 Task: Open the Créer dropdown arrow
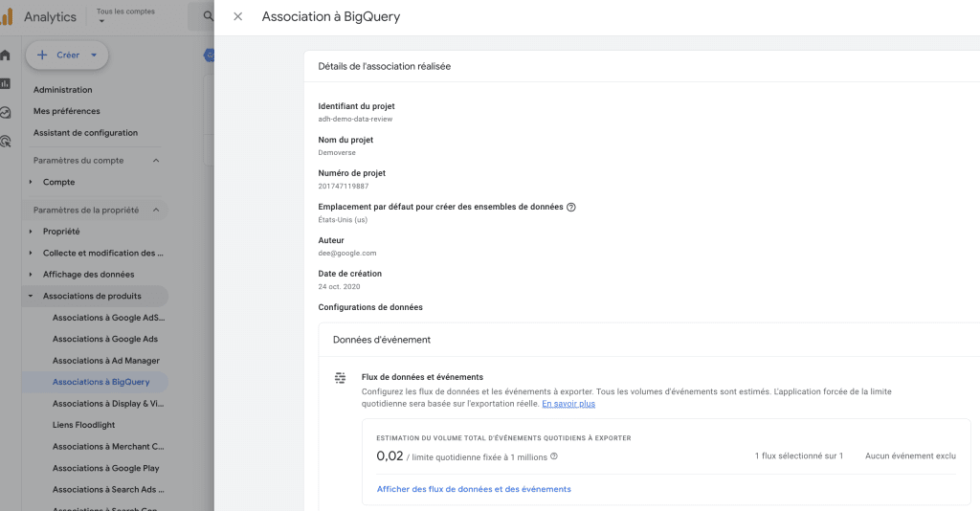(x=94, y=55)
